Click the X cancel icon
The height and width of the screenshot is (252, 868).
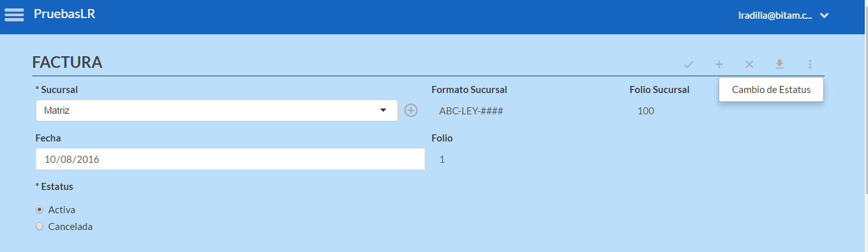tap(749, 64)
